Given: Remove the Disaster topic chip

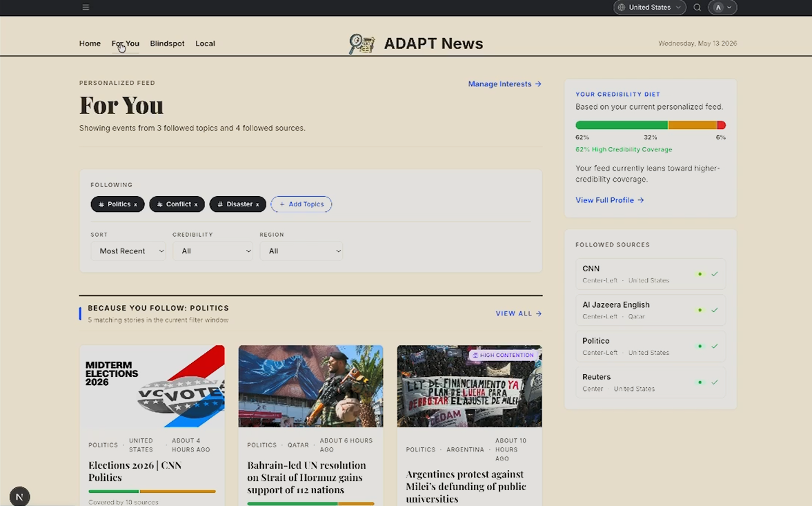Looking at the screenshot, I should coord(257,204).
